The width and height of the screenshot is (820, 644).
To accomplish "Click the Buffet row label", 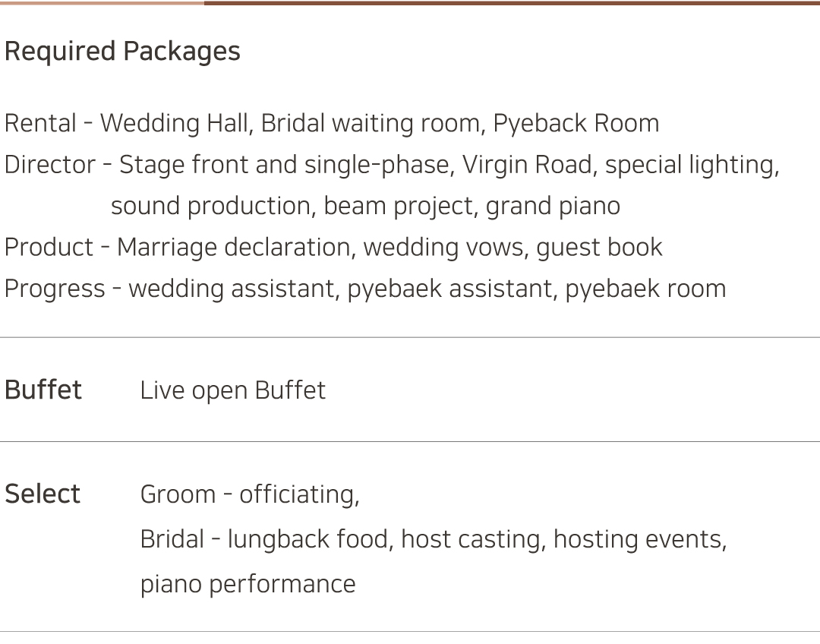I will [43, 390].
